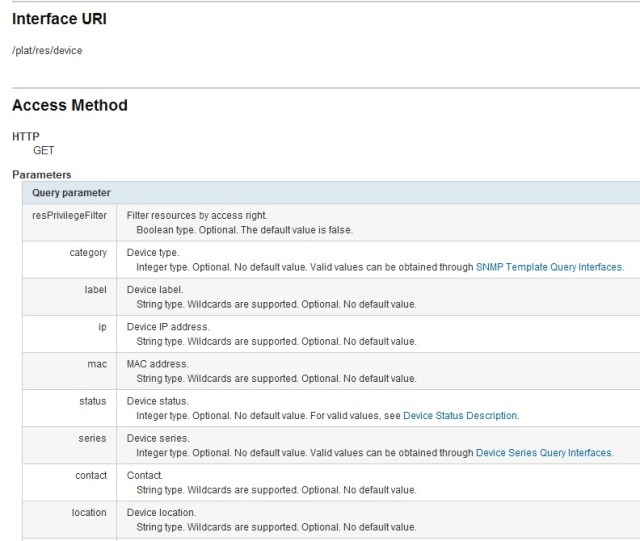Click the Parameters label above the table

41,175
